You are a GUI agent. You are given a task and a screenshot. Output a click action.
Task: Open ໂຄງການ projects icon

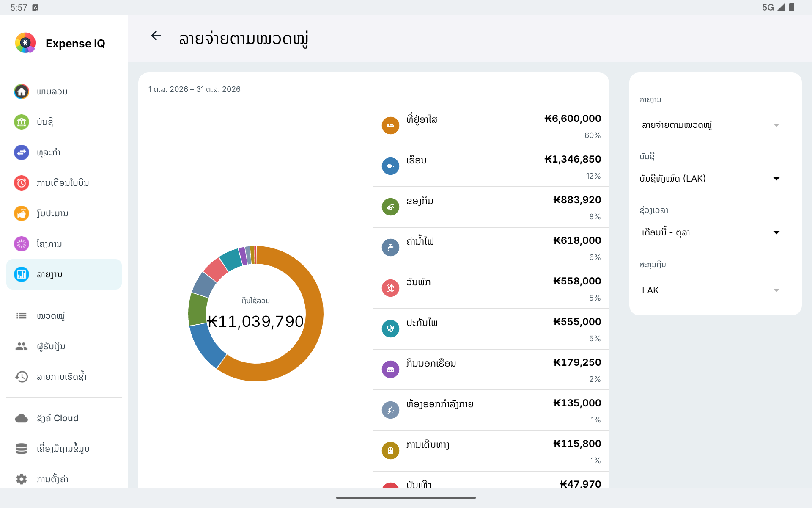coord(22,244)
